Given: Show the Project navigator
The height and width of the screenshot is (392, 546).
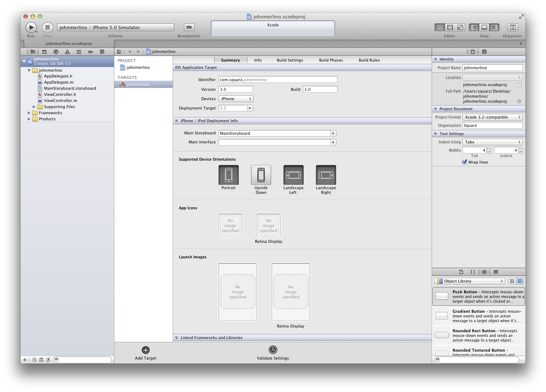Looking at the screenshot, I should click(33, 52).
